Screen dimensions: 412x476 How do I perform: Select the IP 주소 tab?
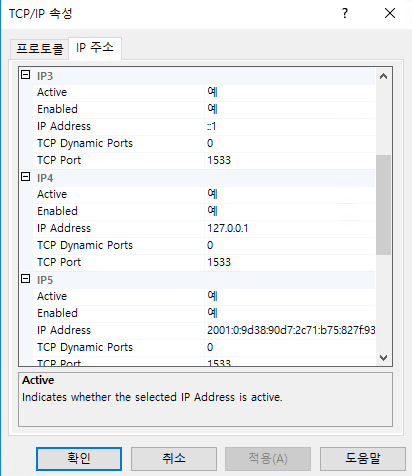[x=95, y=48]
